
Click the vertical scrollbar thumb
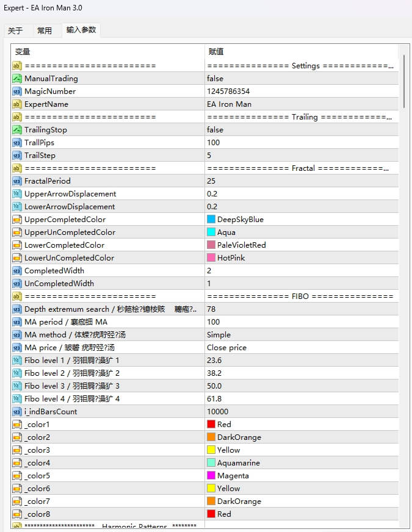[x=404, y=82]
